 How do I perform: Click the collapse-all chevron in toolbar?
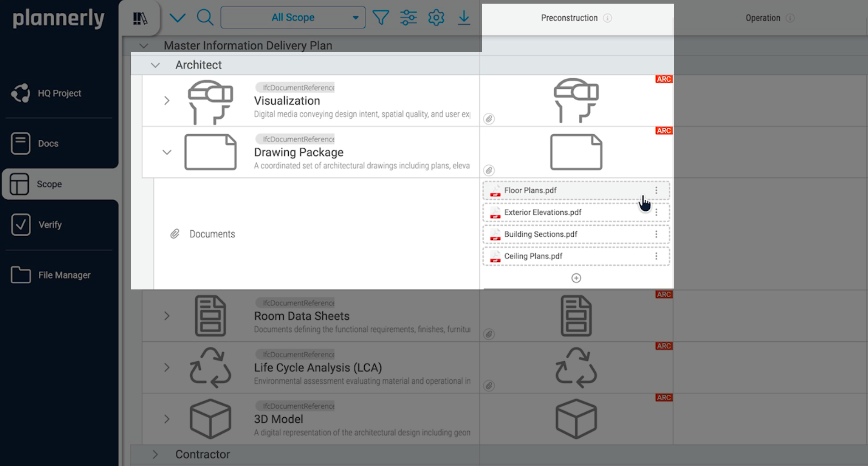pos(177,18)
